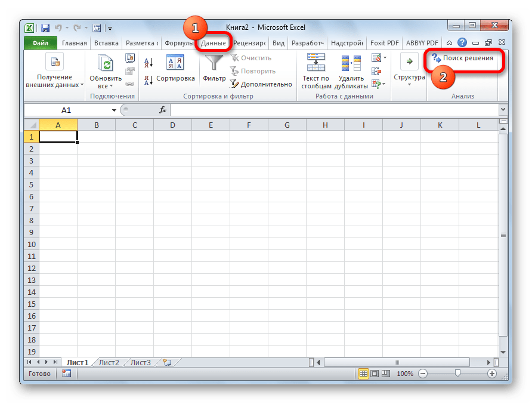Open the Файл tab
Viewport: 532px width, 404px height.
pos(41,43)
